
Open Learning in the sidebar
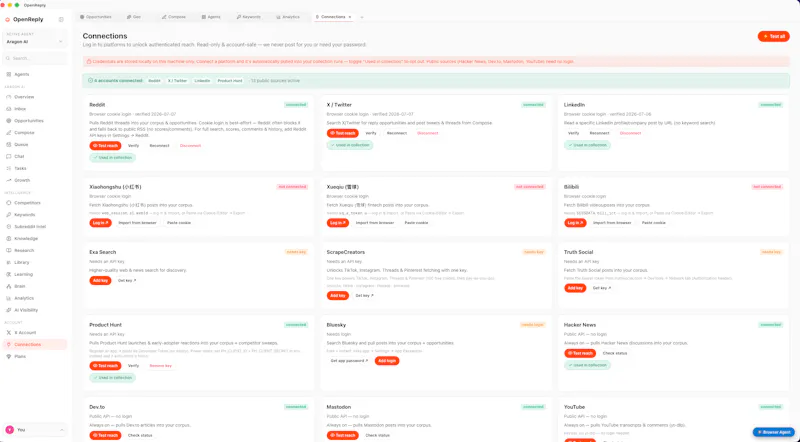[23, 274]
